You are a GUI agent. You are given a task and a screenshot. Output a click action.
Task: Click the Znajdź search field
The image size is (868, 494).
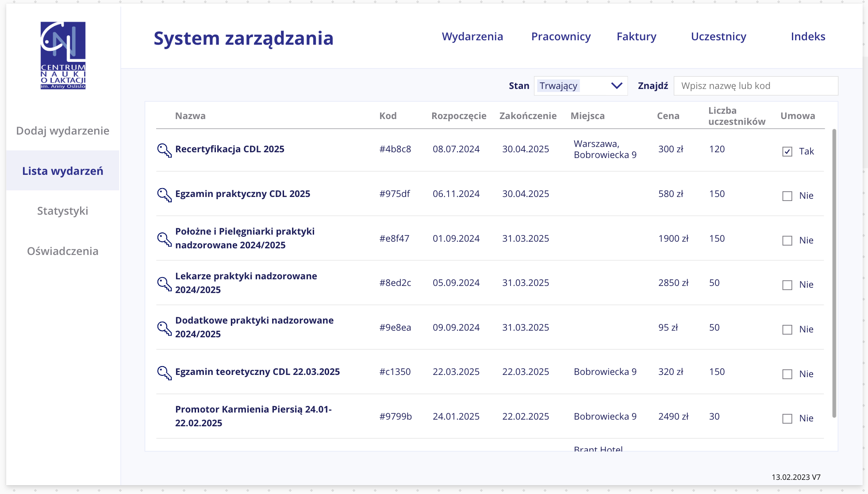[x=756, y=86]
